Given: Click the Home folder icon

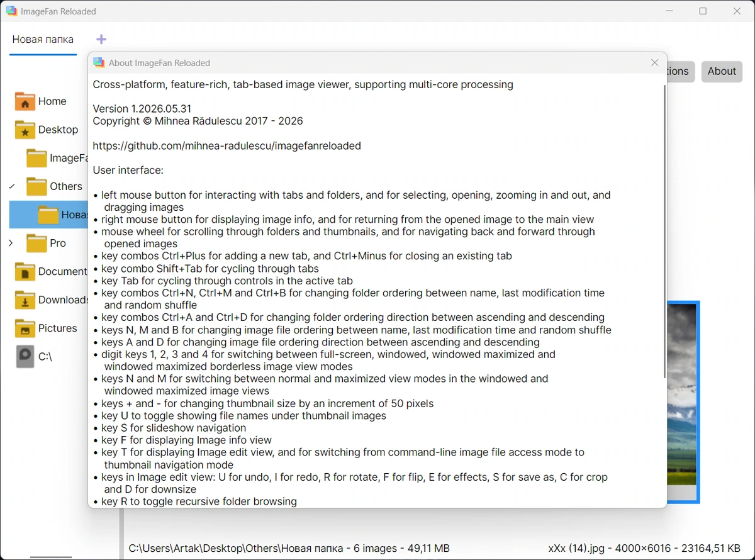Looking at the screenshot, I should (x=25, y=101).
